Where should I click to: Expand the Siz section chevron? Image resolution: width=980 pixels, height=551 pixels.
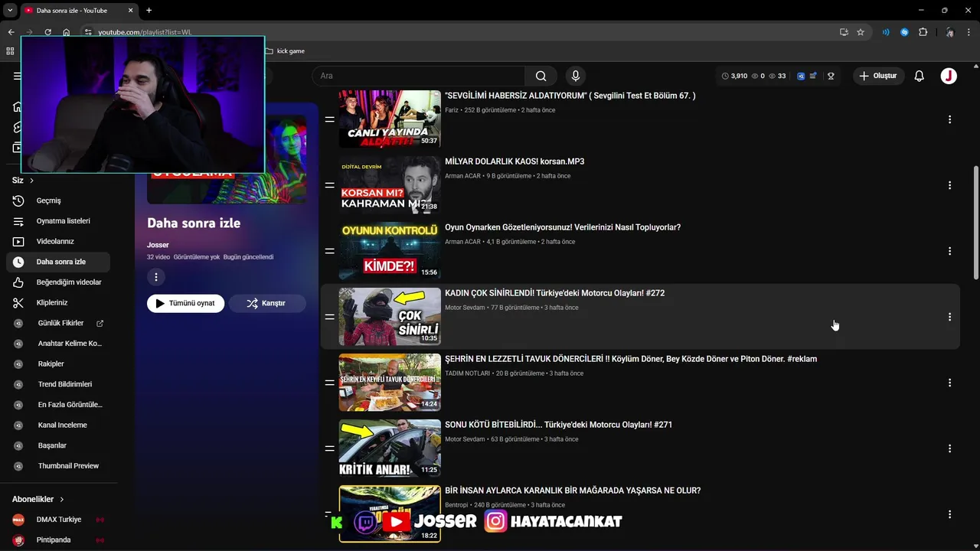click(31, 181)
